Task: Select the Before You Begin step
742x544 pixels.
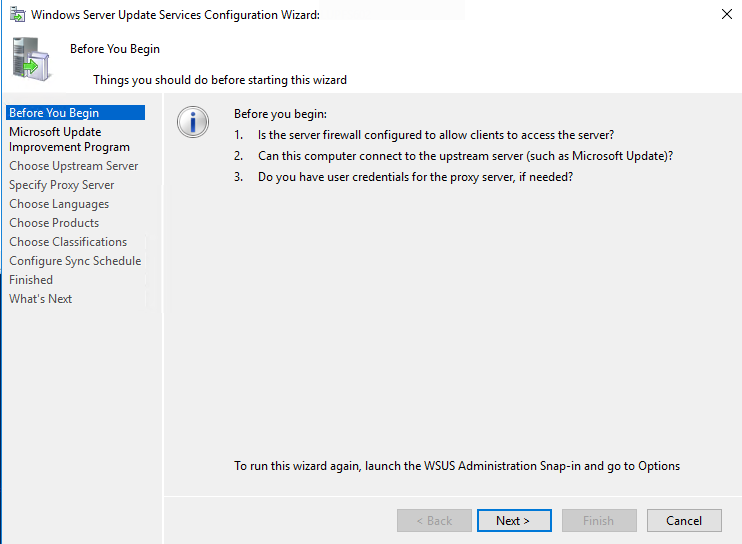Action: (x=75, y=113)
